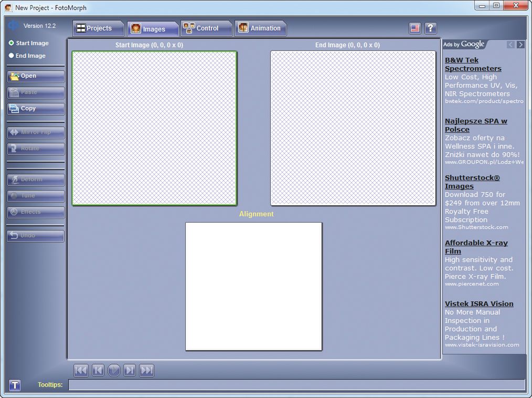Click www.piercenet.com URL text
532x398 pixels.
click(x=472, y=284)
